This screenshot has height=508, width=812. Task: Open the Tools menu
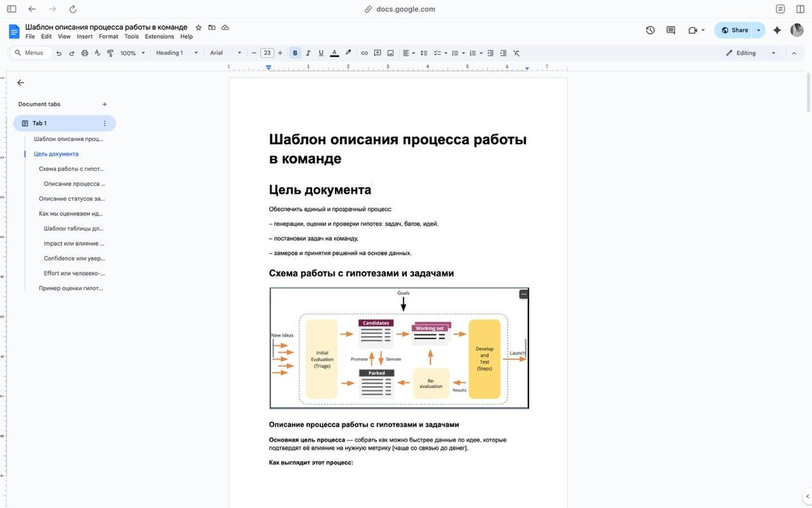[x=131, y=37]
